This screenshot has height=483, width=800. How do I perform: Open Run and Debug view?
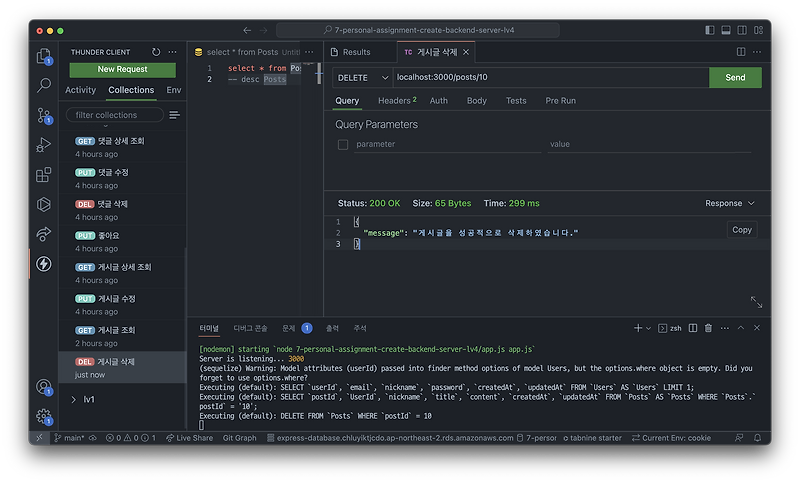(x=44, y=145)
